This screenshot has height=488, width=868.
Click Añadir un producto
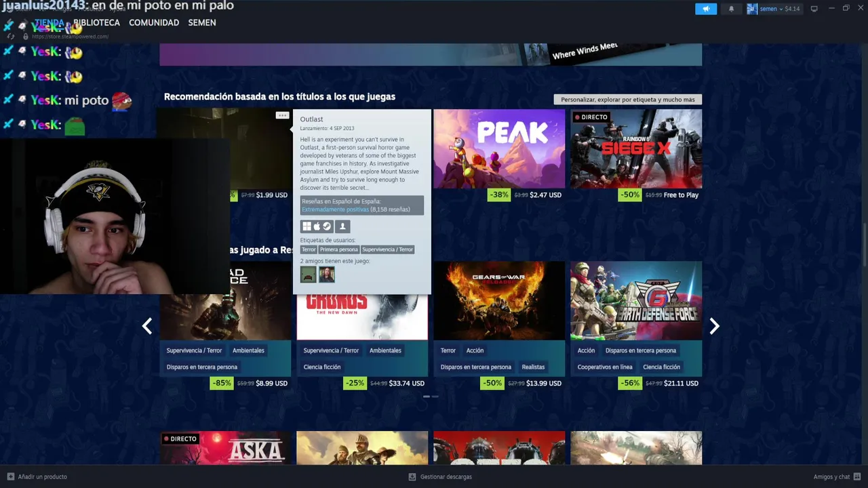(x=42, y=476)
